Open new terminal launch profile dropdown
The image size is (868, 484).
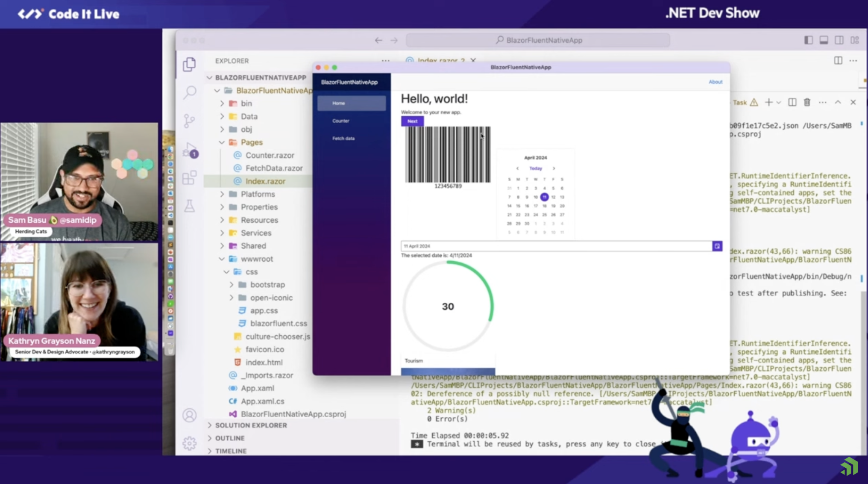[x=779, y=103]
